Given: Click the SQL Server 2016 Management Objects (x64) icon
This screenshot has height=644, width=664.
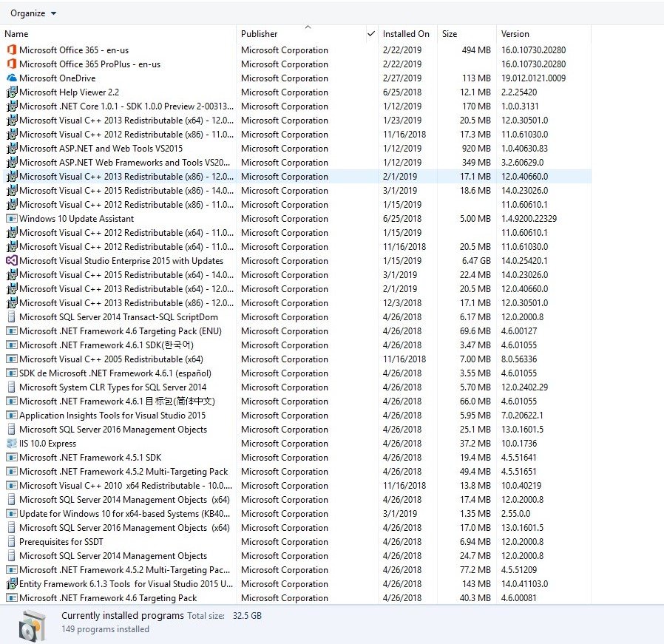Looking at the screenshot, I should (x=12, y=528).
